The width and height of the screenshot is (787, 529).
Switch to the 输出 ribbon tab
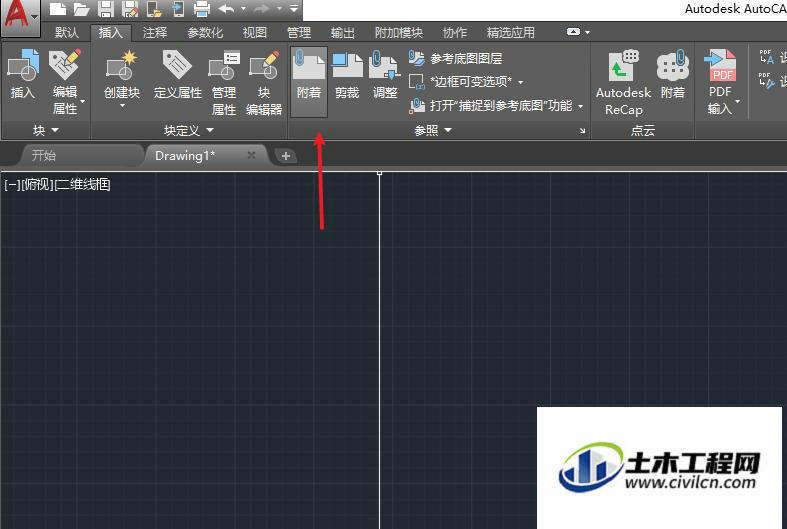click(x=343, y=33)
